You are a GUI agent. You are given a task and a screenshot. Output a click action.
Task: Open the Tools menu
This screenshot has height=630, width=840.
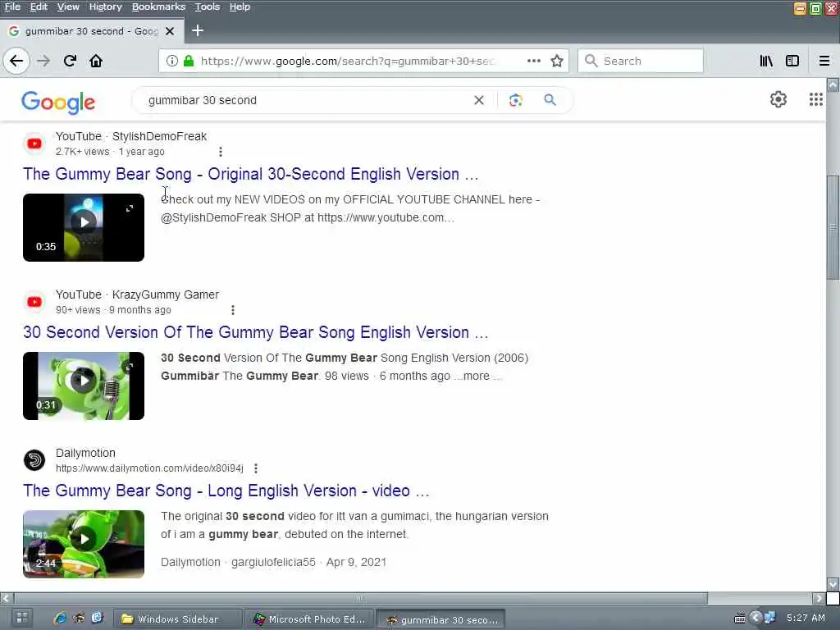(x=207, y=7)
